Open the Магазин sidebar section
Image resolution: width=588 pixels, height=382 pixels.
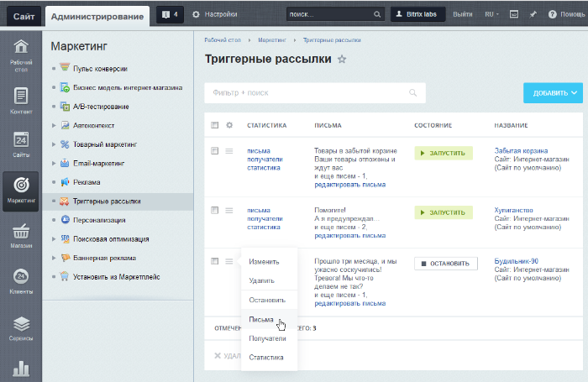point(21,236)
